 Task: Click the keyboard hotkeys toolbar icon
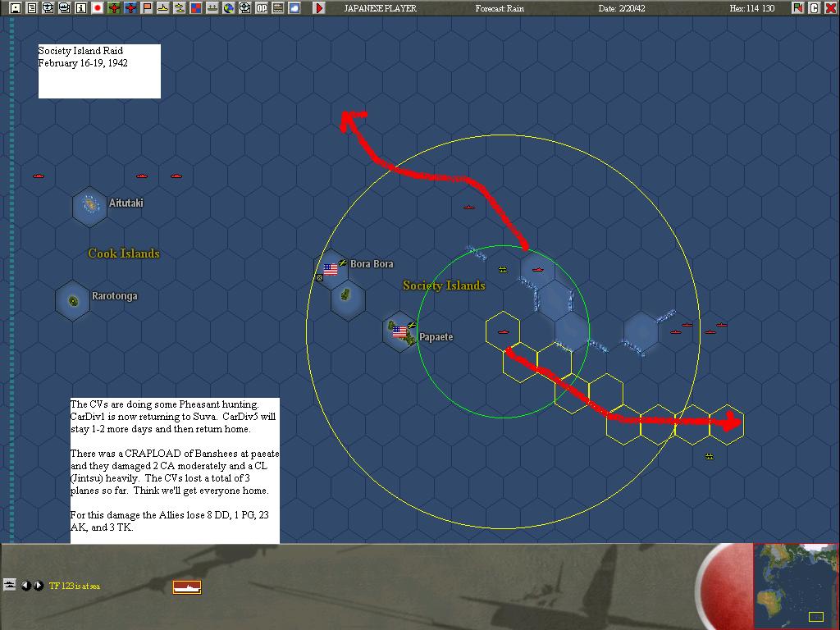[x=278, y=8]
